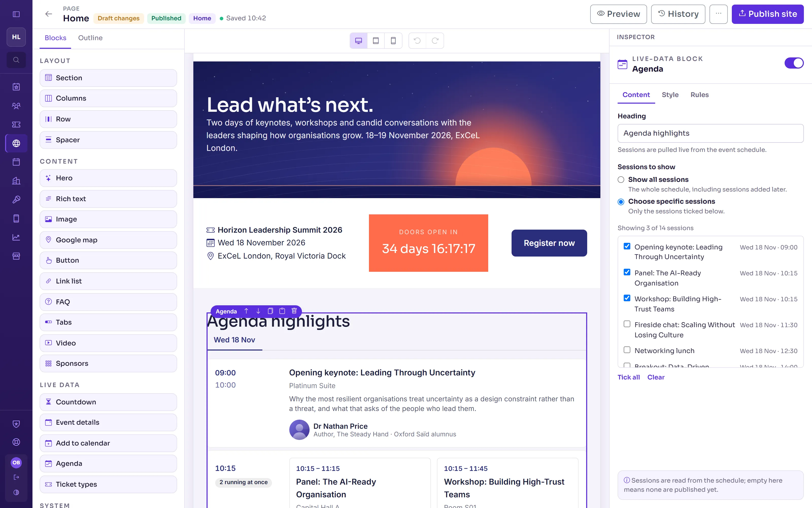Viewport: 812px width, 508px height.
Task: Click the Publish site button
Action: [x=767, y=14]
